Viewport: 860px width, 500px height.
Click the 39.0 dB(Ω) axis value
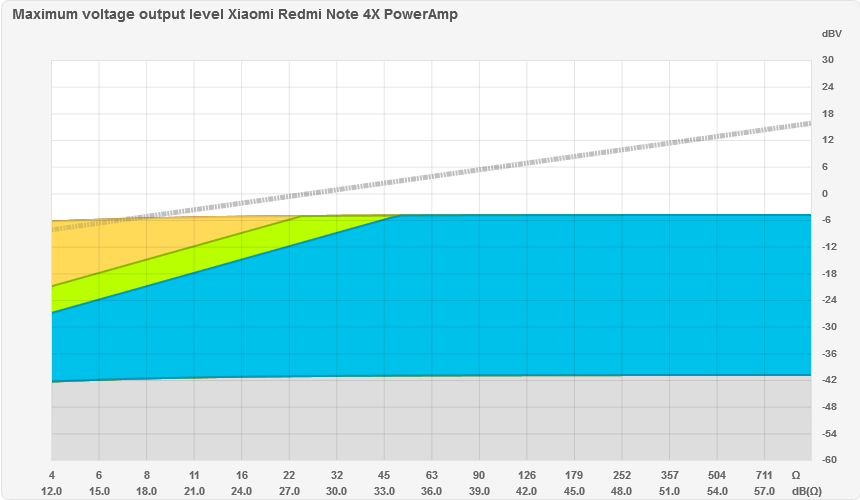(x=479, y=491)
